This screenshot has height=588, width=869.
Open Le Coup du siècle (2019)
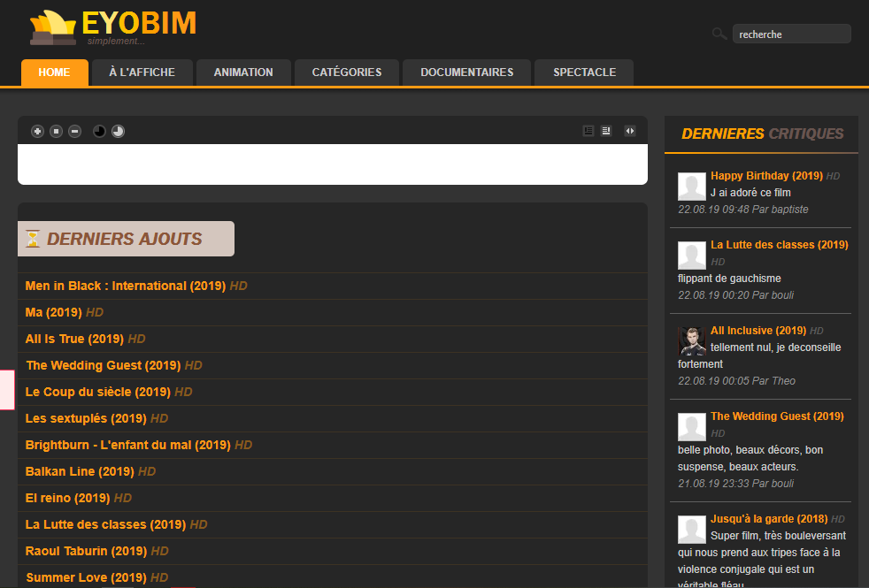(97, 392)
